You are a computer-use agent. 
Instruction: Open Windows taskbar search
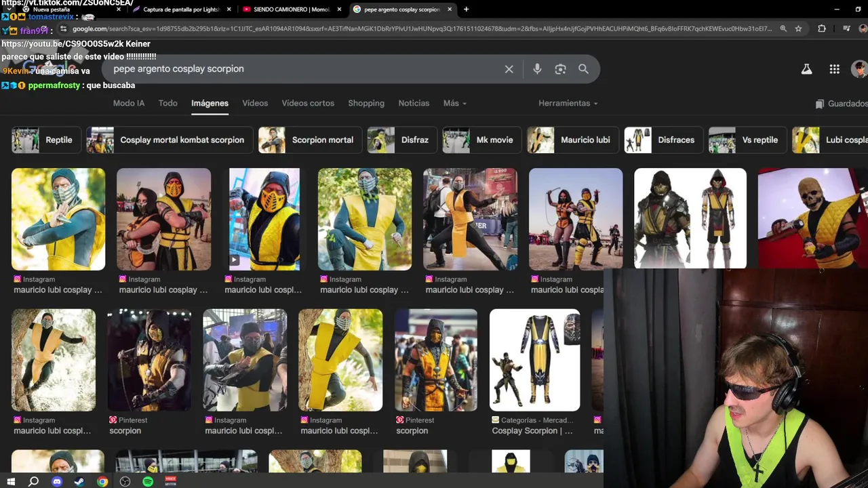coord(34,481)
